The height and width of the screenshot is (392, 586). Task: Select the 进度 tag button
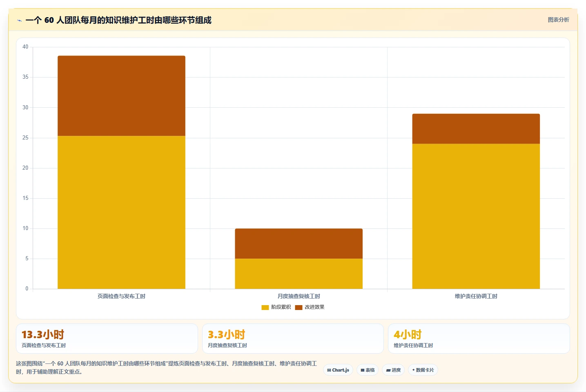click(393, 370)
